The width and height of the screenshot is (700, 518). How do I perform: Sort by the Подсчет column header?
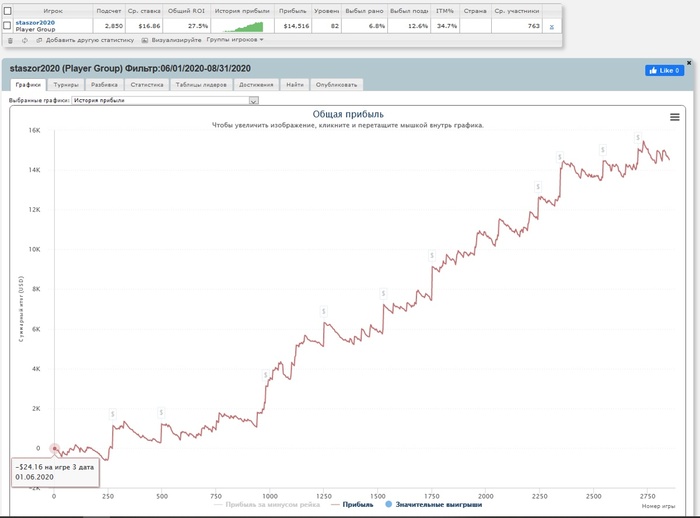pyautogui.click(x=108, y=11)
